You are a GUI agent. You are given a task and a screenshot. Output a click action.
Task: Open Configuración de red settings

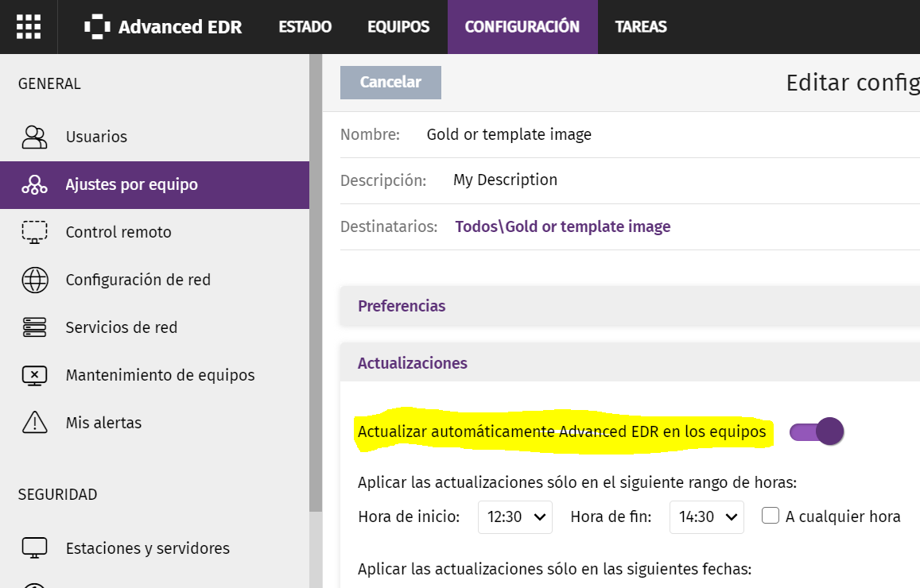point(154,280)
